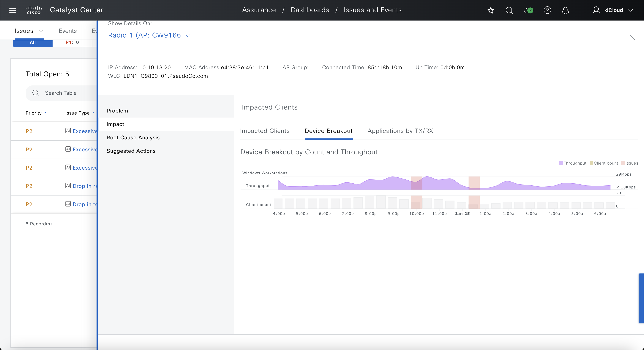Viewport: 644px width, 350px height.
Task: Select the Device Breakout tab
Action: click(x=329, y=131)
